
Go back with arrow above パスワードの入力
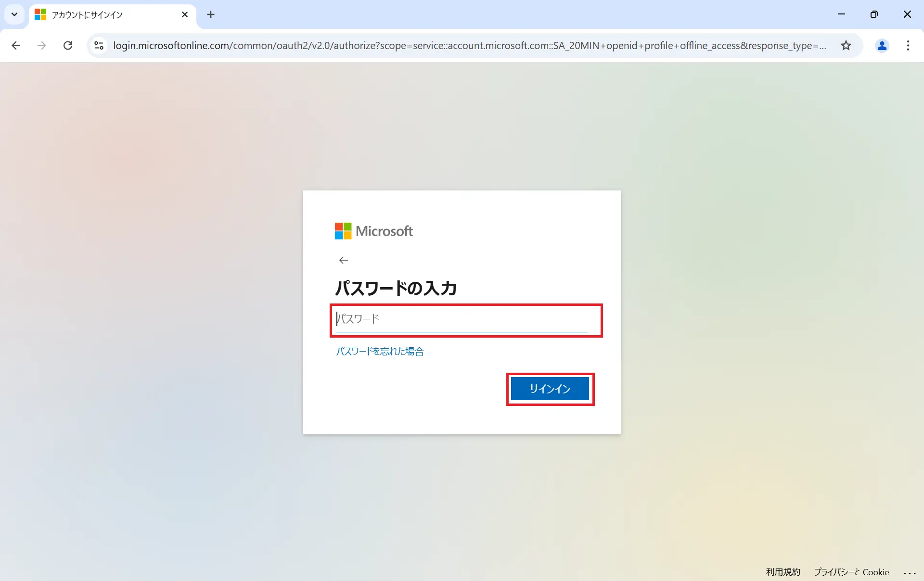click(343, 260)
